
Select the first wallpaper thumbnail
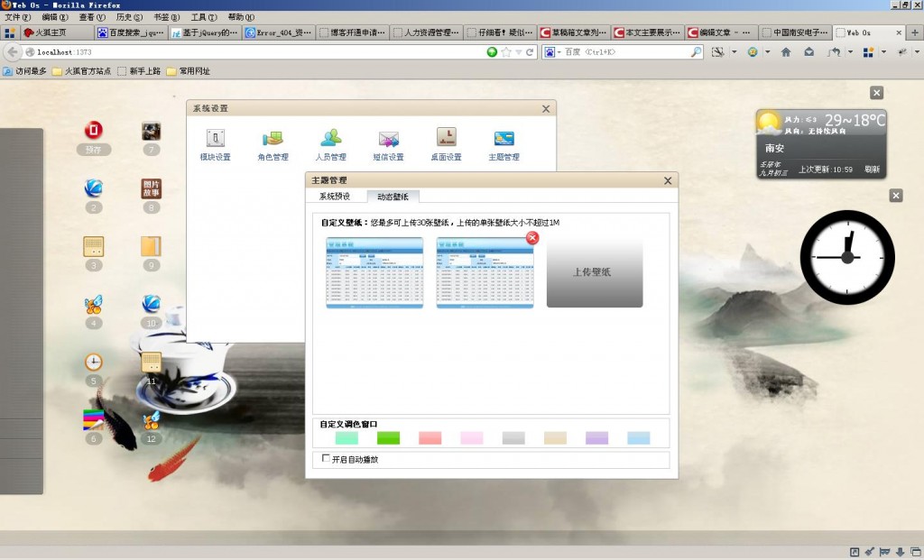coord(374,272)
